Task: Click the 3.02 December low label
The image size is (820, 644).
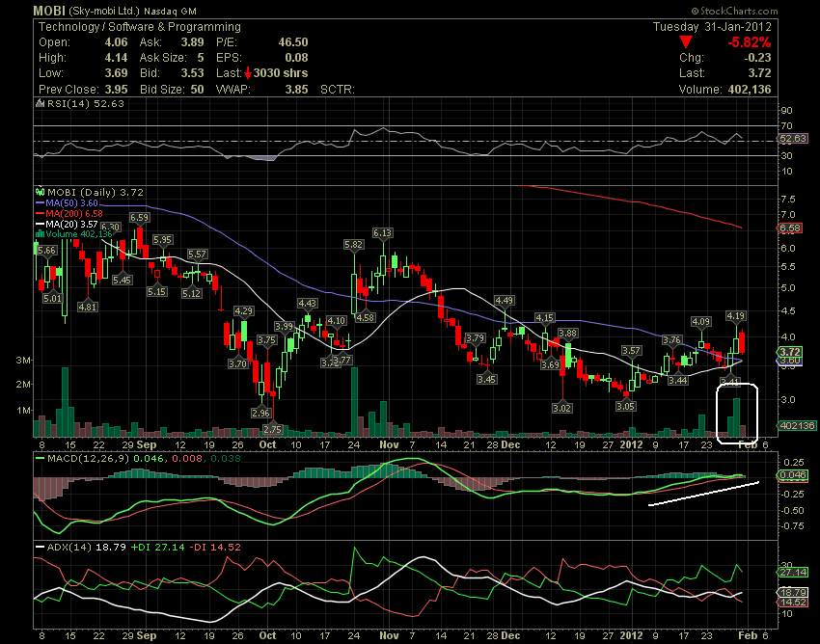Action: [562, 408]
